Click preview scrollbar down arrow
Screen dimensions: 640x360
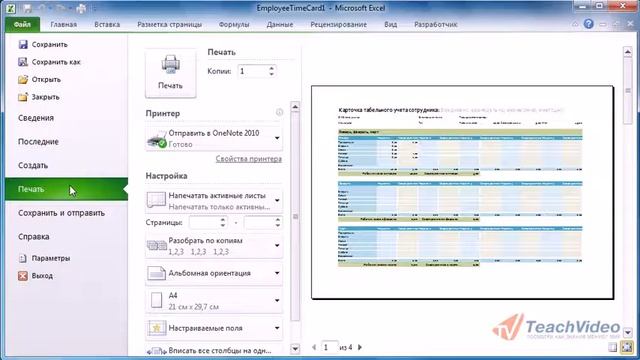(x=628, y=333)
